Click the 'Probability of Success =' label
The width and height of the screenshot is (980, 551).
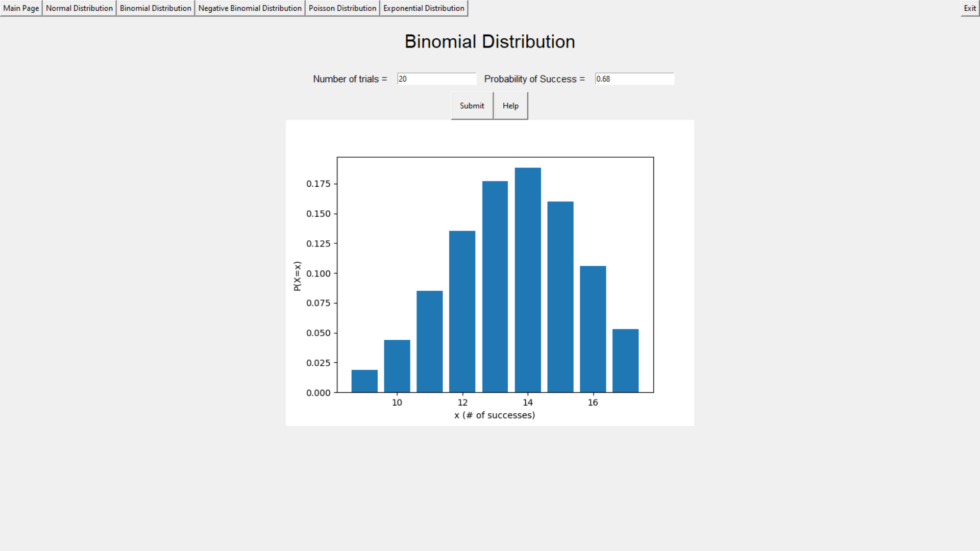click(x=534, y=79)
